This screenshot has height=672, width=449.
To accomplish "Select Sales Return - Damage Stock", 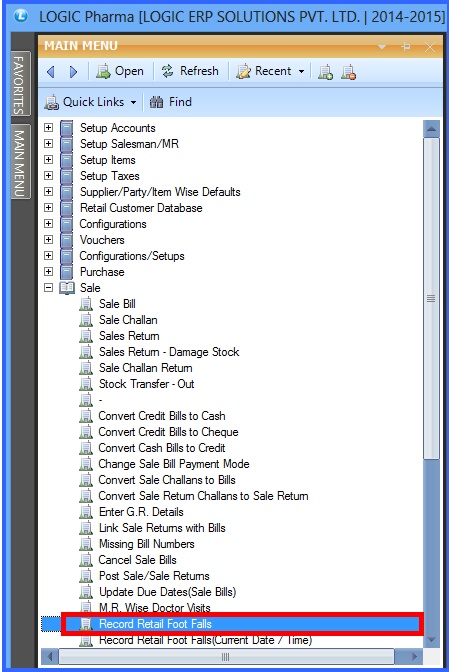I will tap(169, 352).
